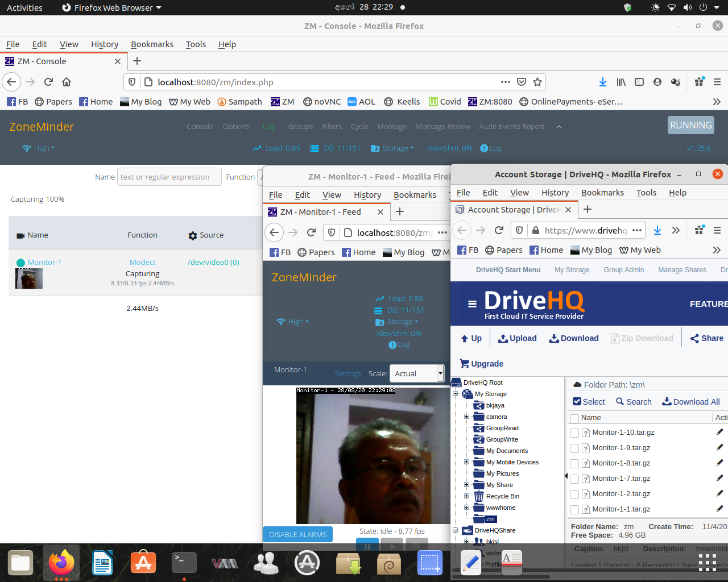Click the Select option in DriveHQ file list
This screenshot has width=728, height=582.
(589, 402)
